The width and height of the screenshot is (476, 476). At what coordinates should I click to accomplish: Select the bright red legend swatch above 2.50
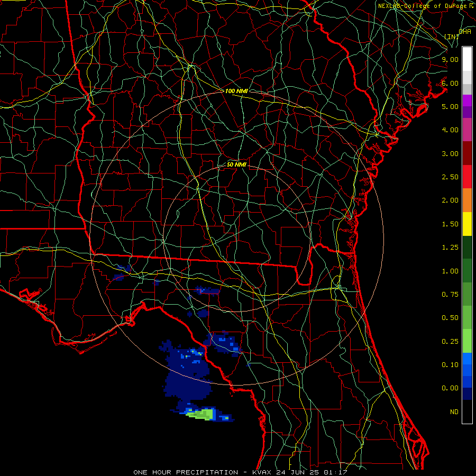point(467,177)
